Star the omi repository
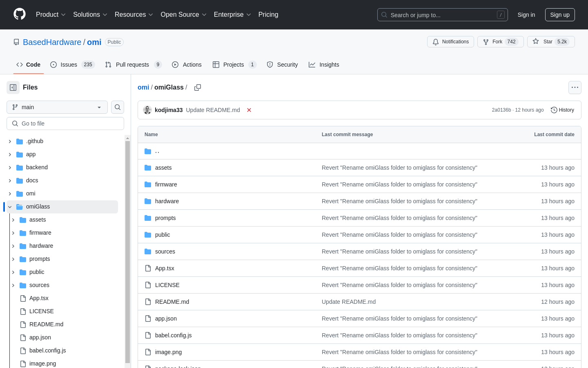The width and height of the screenshot is (588, 368). point(551,42)
